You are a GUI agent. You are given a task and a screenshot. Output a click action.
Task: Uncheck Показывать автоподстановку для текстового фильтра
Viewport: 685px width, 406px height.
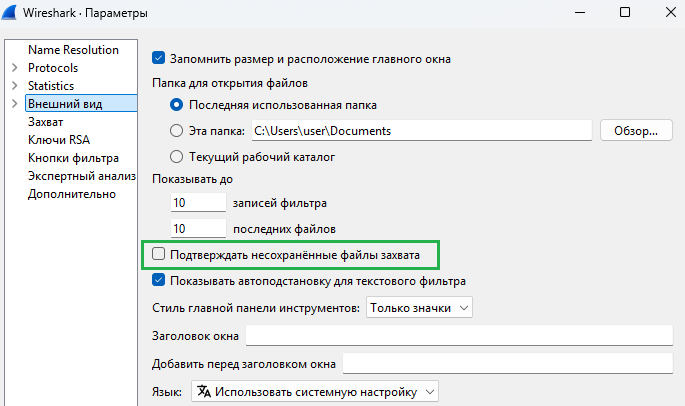point(158,280)
